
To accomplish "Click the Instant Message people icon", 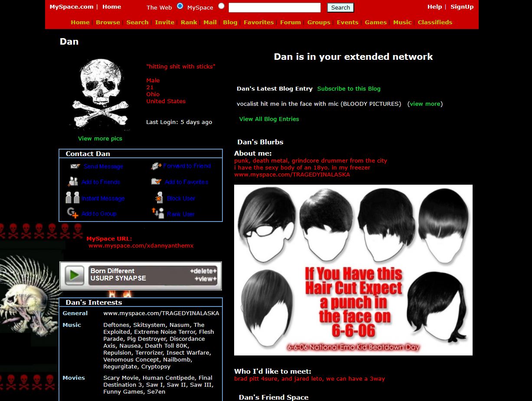I will coord(72,198).
